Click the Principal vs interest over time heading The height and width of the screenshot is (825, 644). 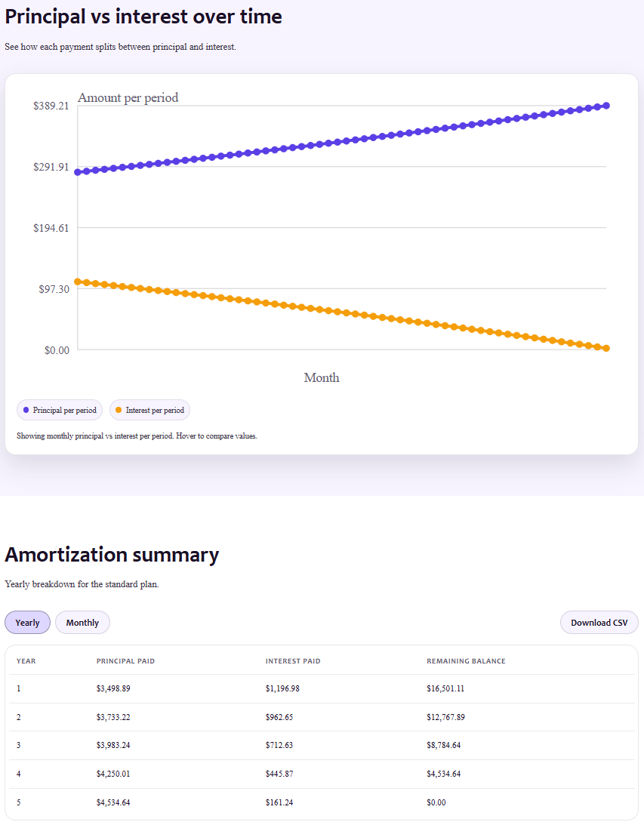click(143, 16)
